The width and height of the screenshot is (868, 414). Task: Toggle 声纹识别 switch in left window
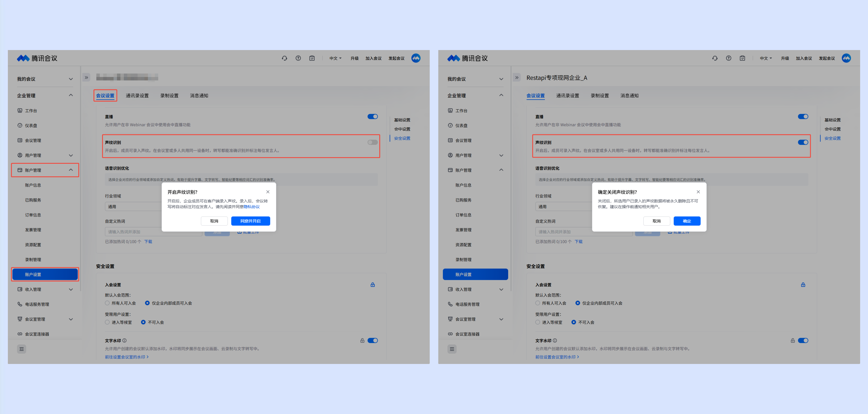tap(373, 142)
